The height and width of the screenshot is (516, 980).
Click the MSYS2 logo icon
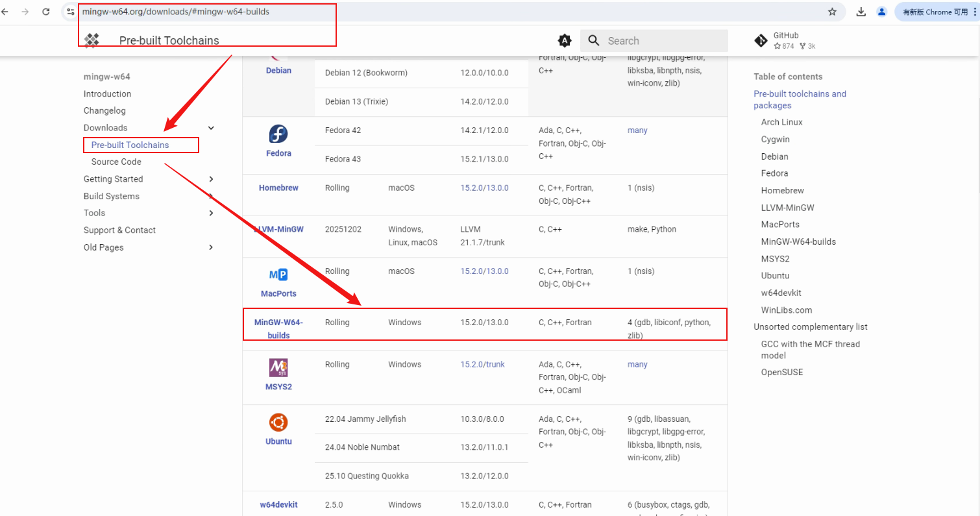tap(278, 368)
